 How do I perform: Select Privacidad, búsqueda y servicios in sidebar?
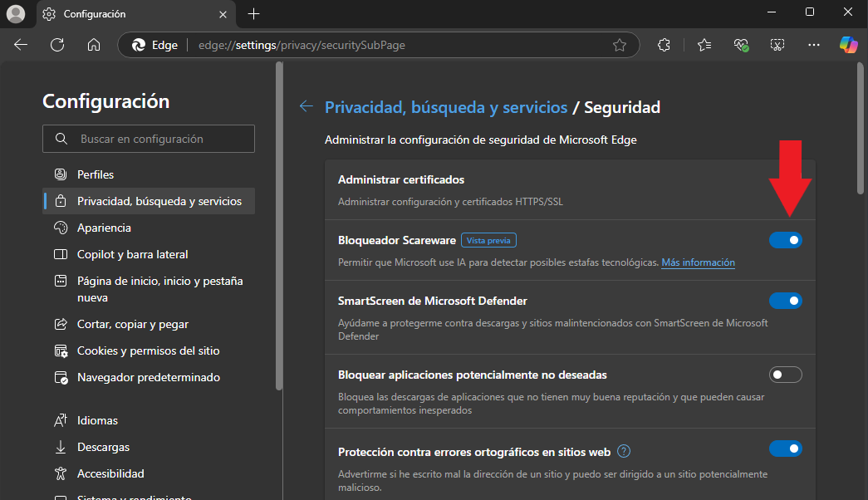click(x=149, y=201)
